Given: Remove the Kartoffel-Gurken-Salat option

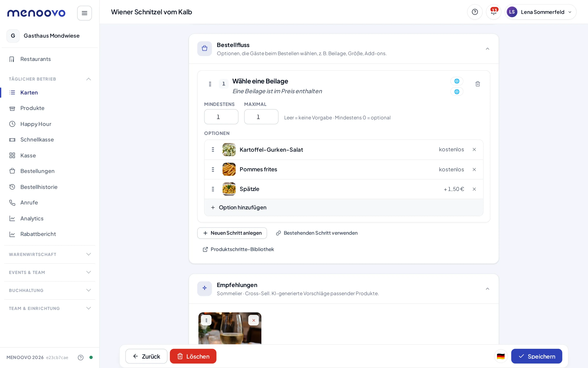Looking at the screenshot, I should coord(474,149).
